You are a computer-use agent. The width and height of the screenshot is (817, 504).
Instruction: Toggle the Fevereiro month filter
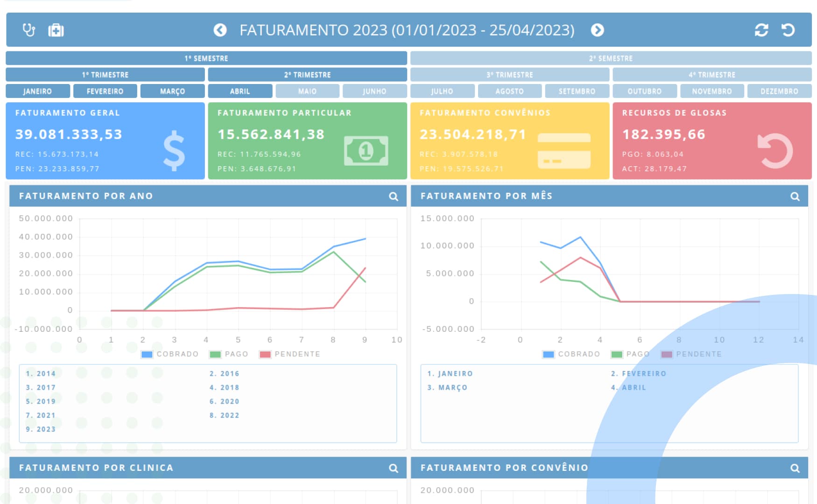click(x=105, y=91)
